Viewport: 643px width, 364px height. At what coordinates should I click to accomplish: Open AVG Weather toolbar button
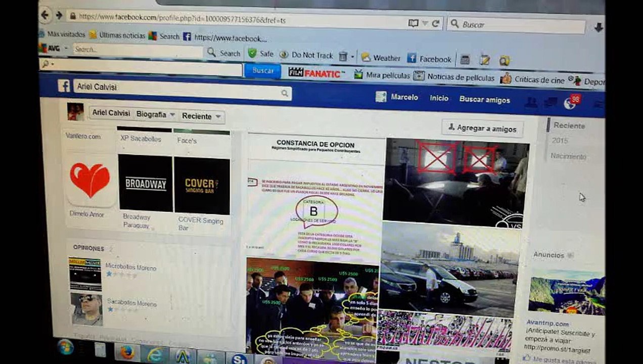(380, 58)
